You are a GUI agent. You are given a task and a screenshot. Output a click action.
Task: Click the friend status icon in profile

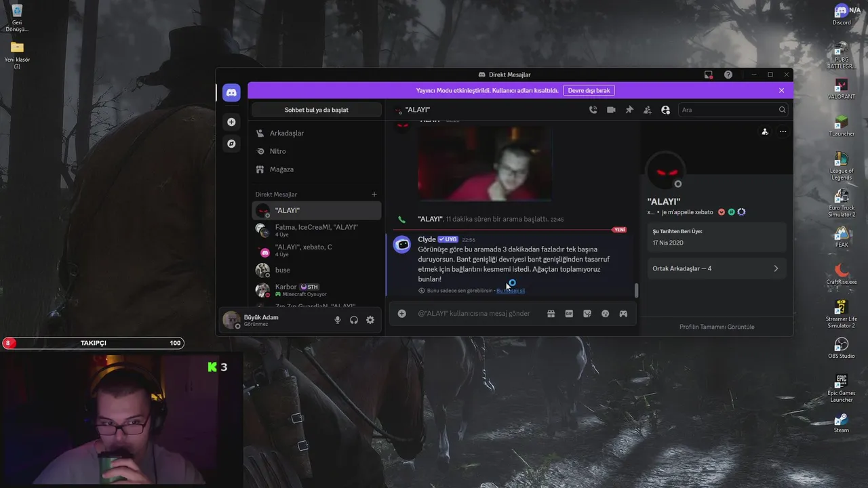click(765, 131)
